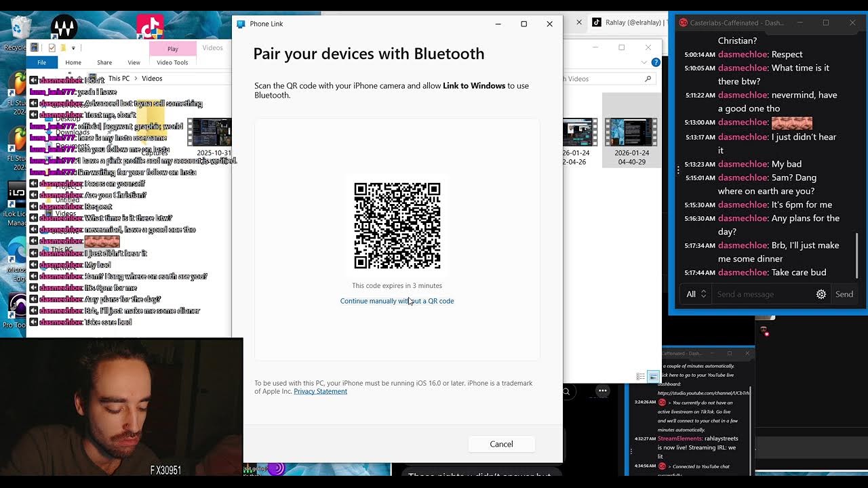Close the browser tab with the X left of Rahlay tab
The image size is (868, 488).
(579, 22)
